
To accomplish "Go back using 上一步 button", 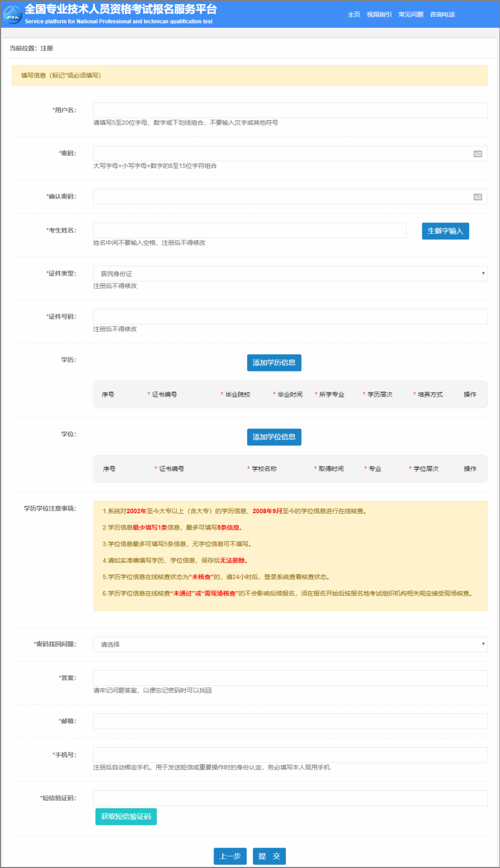I will coord(230,856).
